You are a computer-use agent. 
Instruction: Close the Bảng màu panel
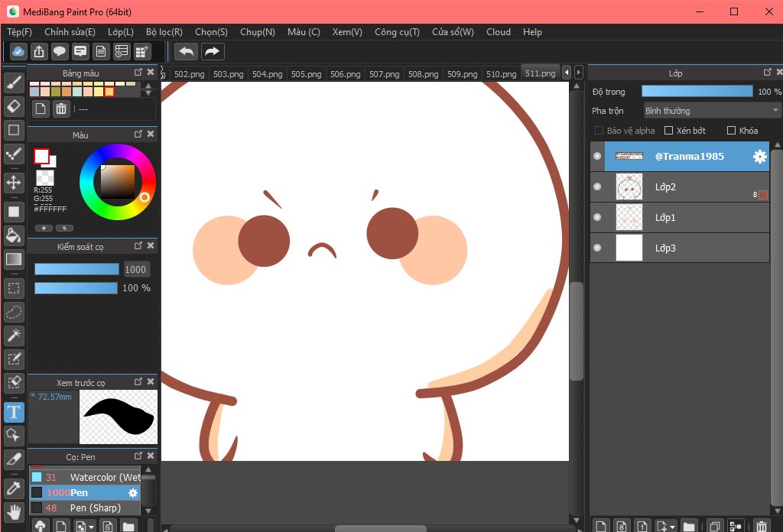pyautogui.click(x=151, y=73)
